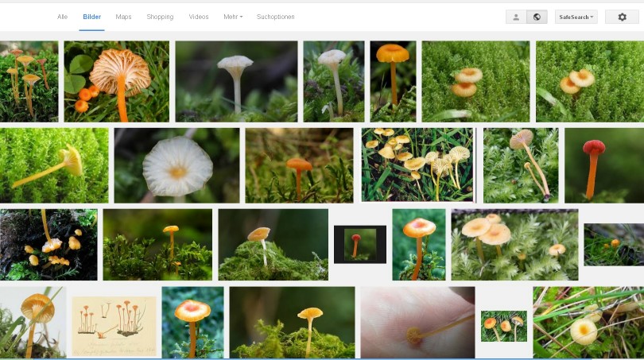This screenshot has width=644, height=360.
Task: Open the mushrooms on dark bark thumbnail
Action: [x=48, y=244]
